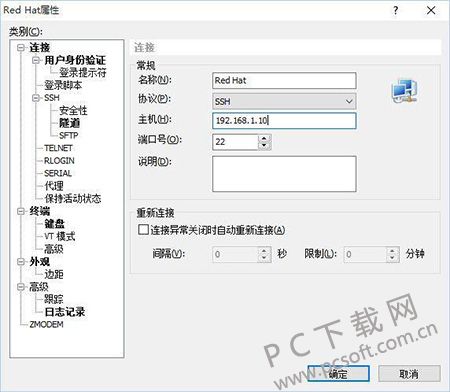Collapse the 用户身份验证 tree node
This screenshot has height=392, width=450.
[x=36, y=60]
